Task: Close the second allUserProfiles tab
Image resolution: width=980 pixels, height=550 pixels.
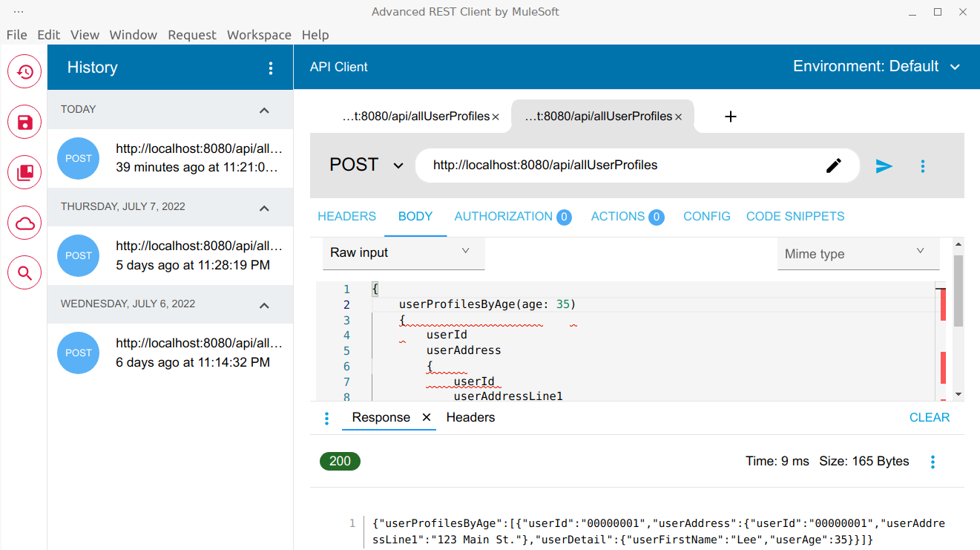Action: [x=678, y=117]
